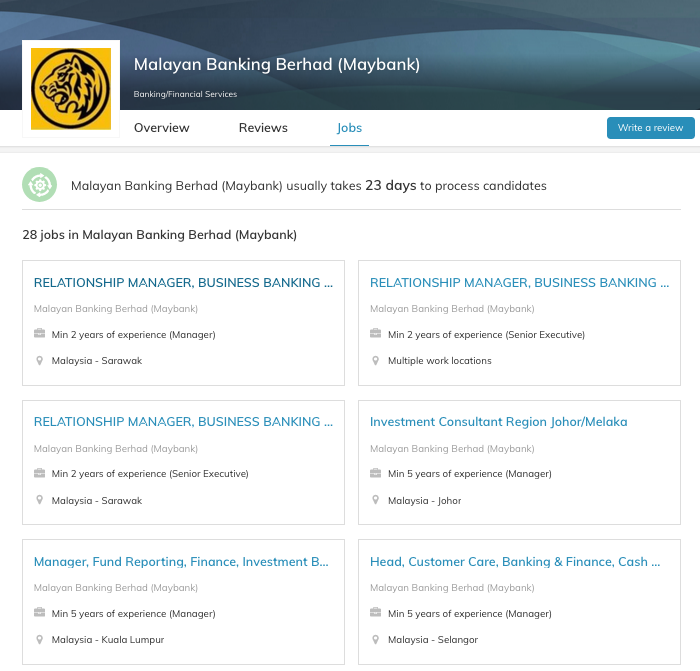Click location pin beside Malaysia - Johor
The width and height of the screenshot is (700, 671).
point(375,500)
